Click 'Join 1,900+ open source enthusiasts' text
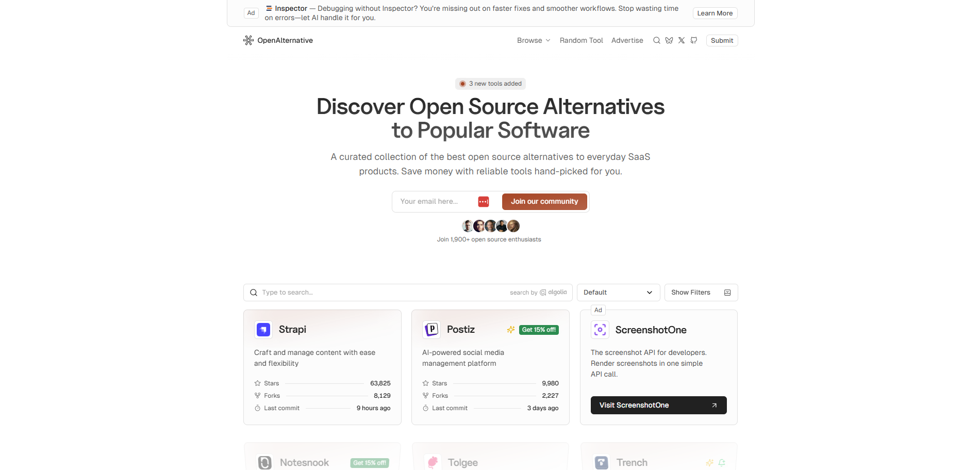The image size is (980, 470). (489, 239)
